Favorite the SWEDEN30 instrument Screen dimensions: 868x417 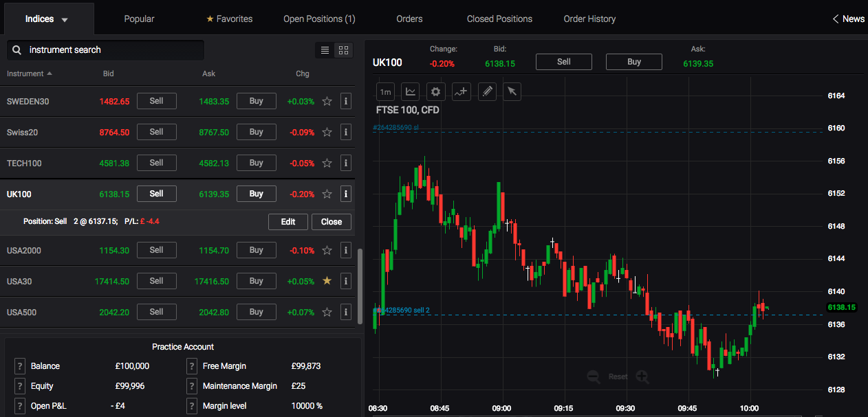[x=327, y=101]
